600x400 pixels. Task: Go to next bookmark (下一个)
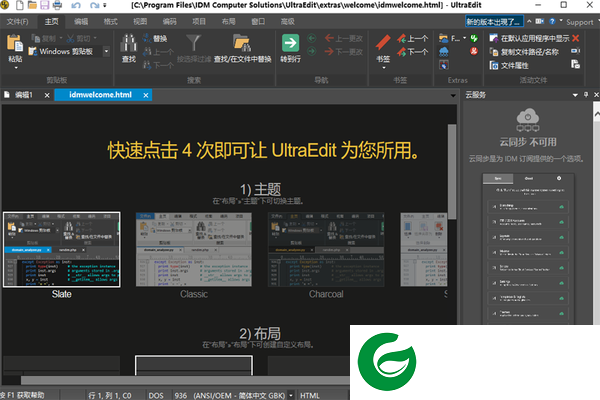(412, 52)
